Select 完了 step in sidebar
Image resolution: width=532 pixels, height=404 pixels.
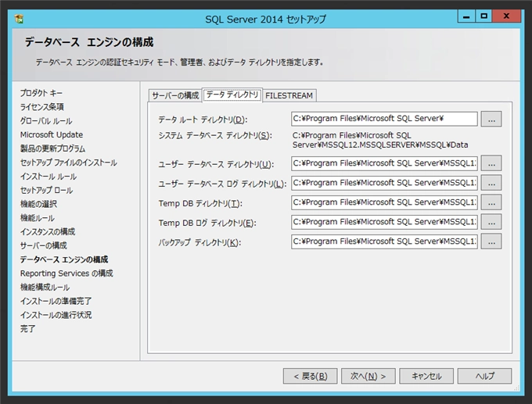coord(27,329)
